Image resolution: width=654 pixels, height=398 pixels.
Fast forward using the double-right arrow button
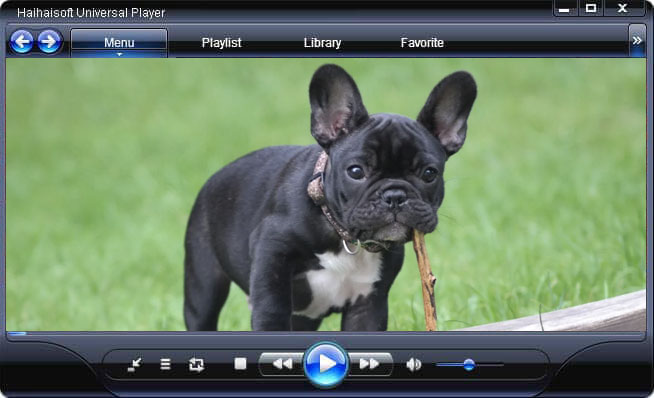(x=370, y=364)
